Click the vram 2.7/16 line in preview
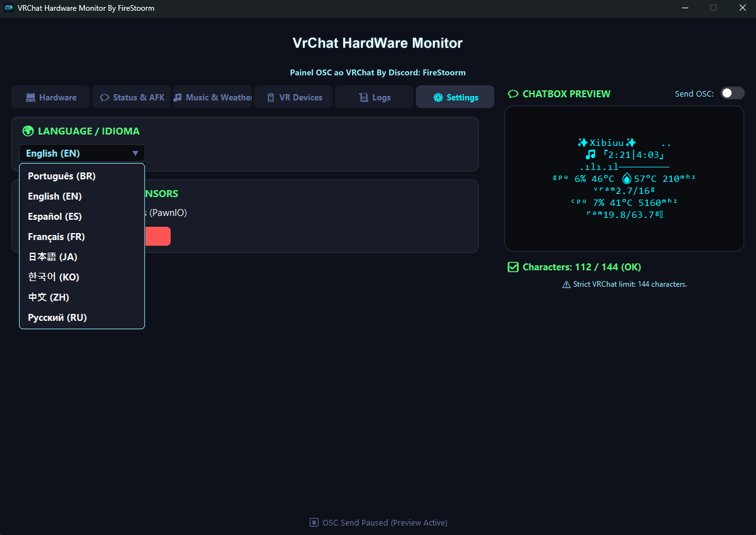Screen dimensions: 756x535 pos(624,191)
